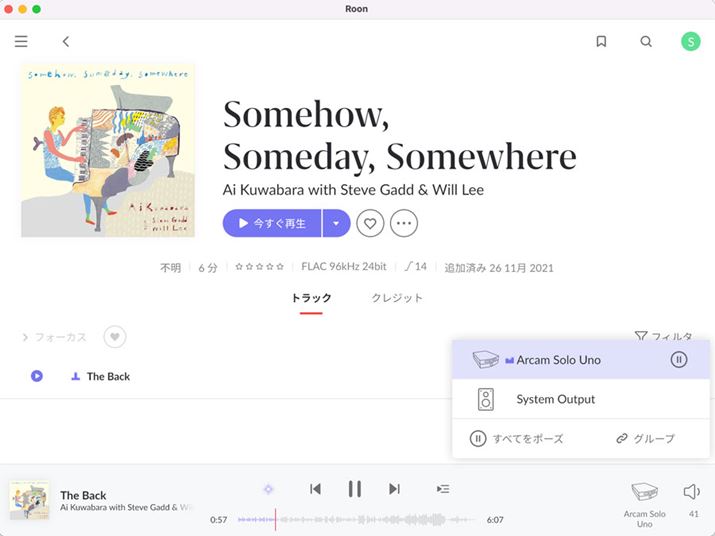Open bookmarks icon in top bar
This screenshot has height=536, width=715.
[x=601, y=42]
